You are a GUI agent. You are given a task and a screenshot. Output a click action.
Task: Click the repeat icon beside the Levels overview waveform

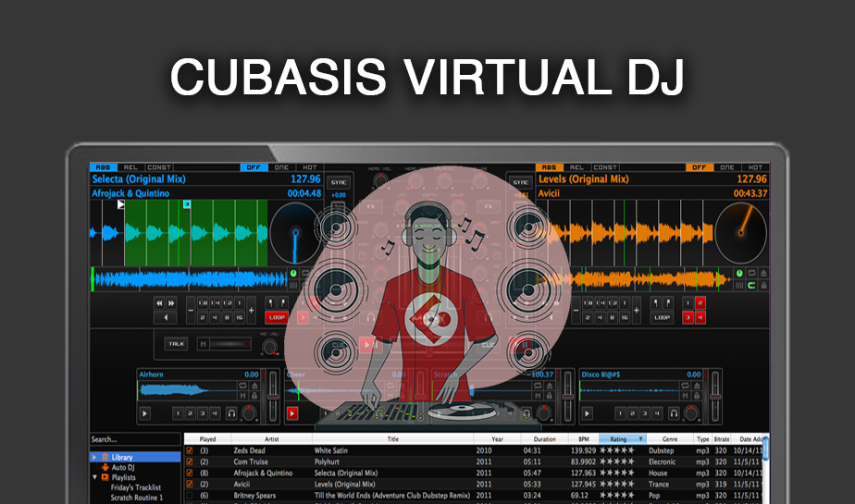(752, 274)
